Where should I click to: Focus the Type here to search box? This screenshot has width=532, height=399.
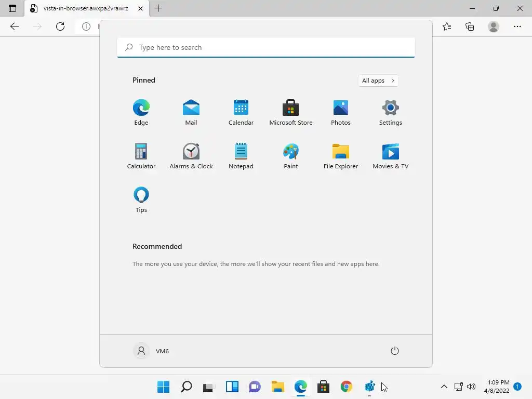pyautogui.click(x=266, y=47)
